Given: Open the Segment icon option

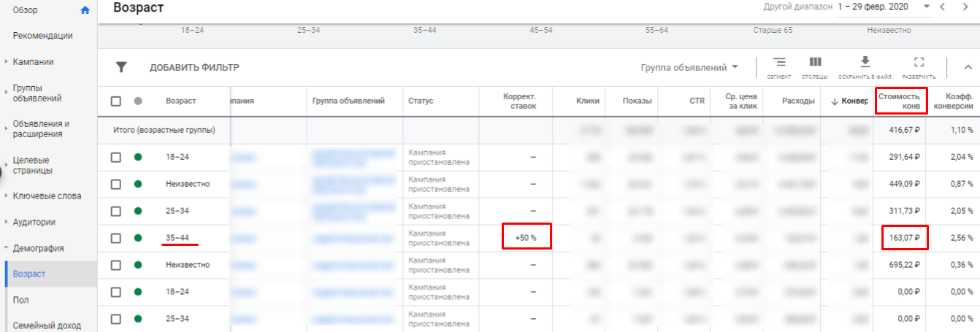Looking at the screenshot, I should [779, 63].
